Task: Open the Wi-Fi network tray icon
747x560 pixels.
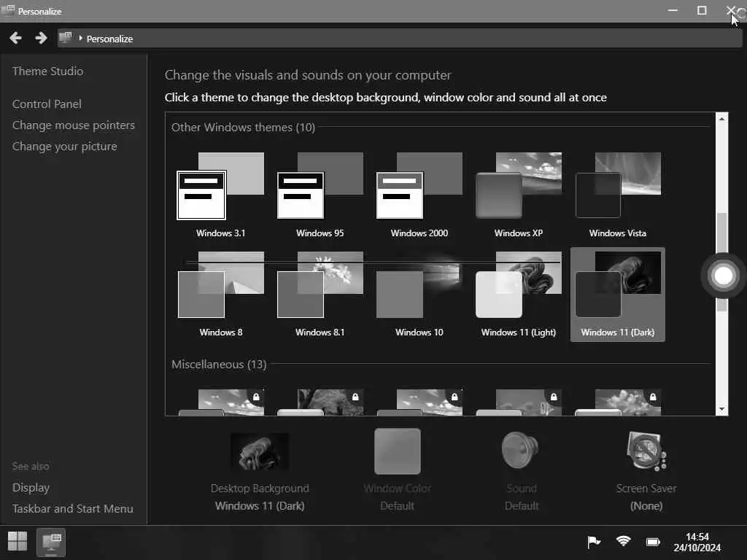Action: [x=623, y=542]
